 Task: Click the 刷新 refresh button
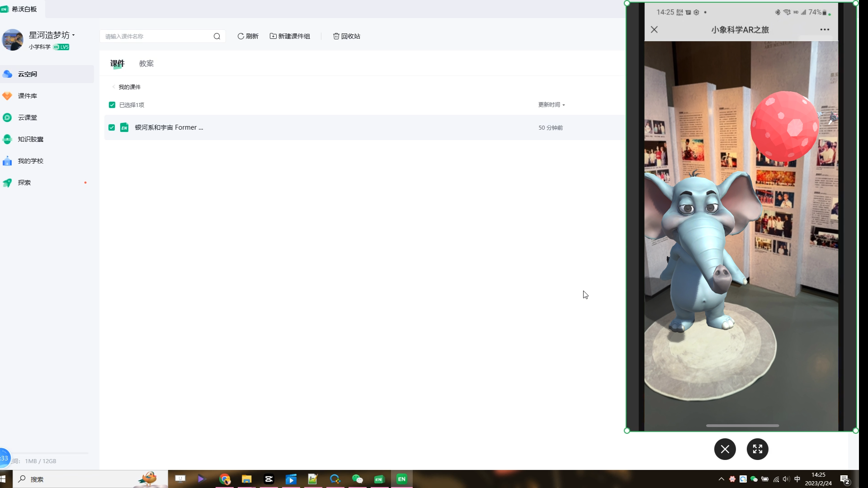point(248,36)
